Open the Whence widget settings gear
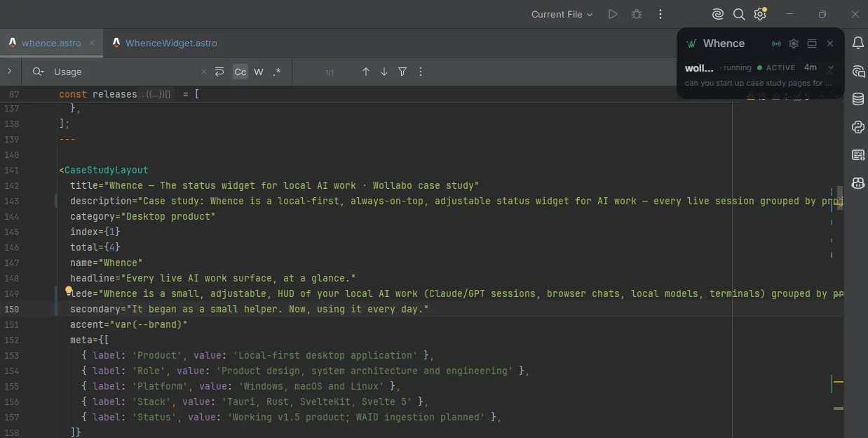The height and width of the screenshot is (438, 868). pos(794,44)
